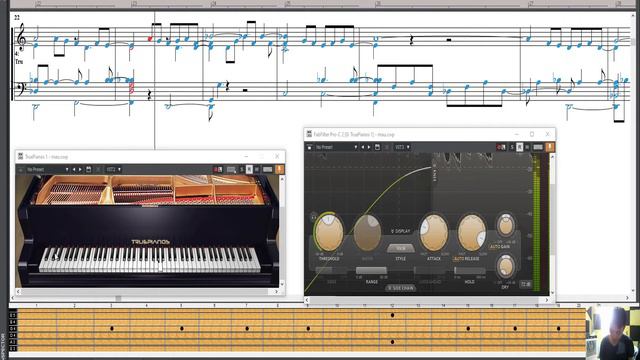Viewport: 640px width, 360px height.
Task: Open VST2 dropdown in TruePianos window
Action: click(113, 169)
